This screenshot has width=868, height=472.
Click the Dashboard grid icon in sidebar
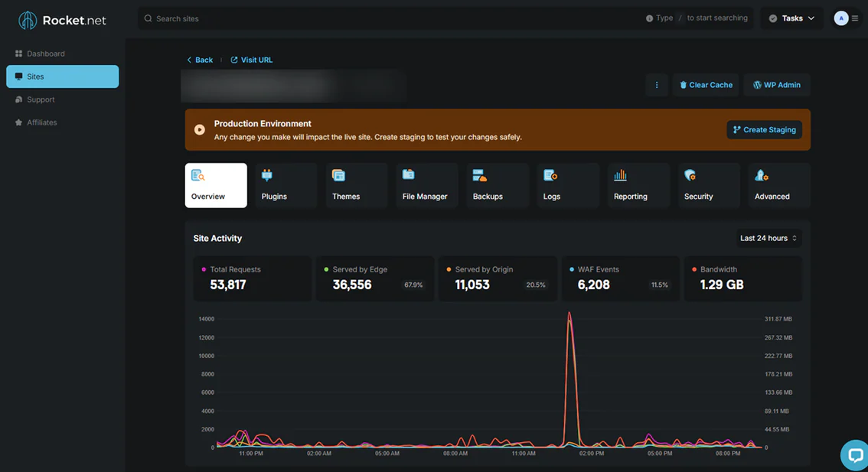click(x=18, y=54)
